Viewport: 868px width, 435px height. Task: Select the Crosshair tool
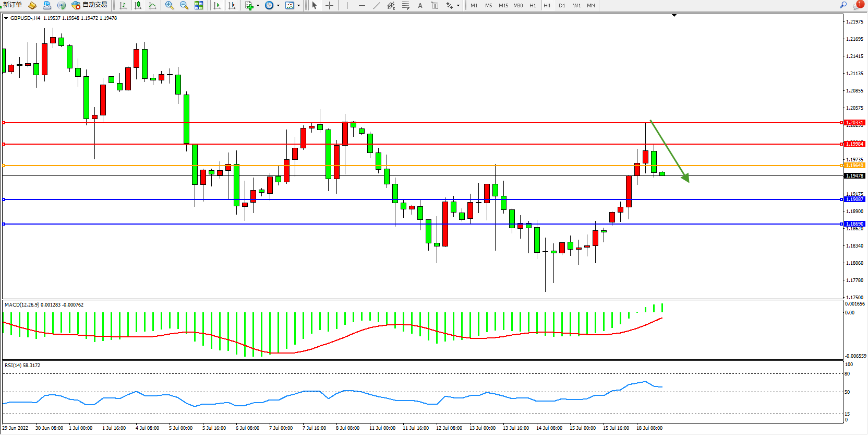(330, 5)
